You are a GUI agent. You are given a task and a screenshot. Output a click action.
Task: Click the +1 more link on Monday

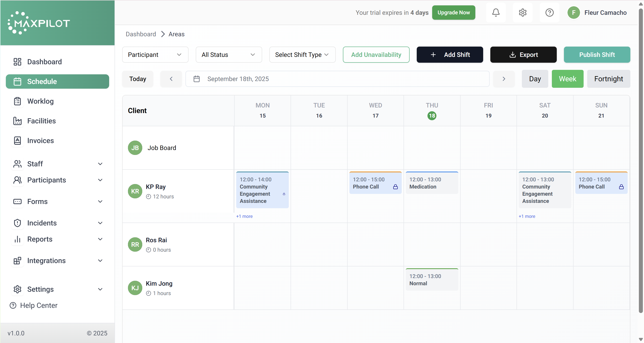244,217
